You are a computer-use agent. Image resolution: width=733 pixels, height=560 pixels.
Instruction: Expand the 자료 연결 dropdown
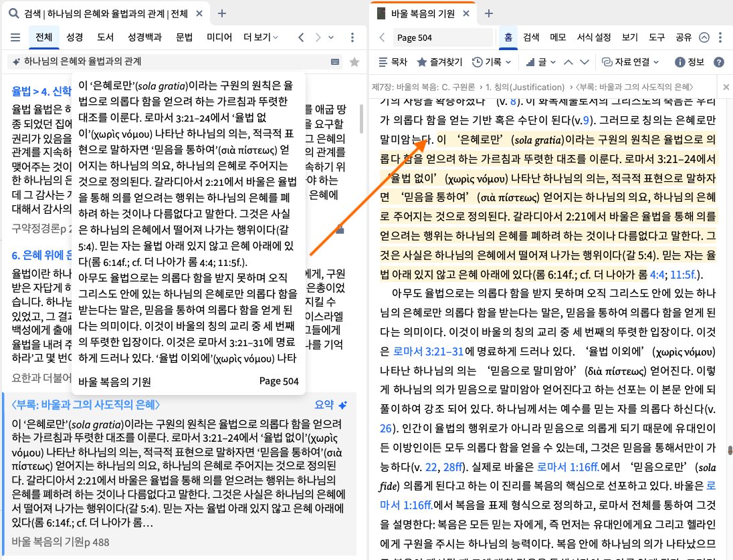click(630, 61)
